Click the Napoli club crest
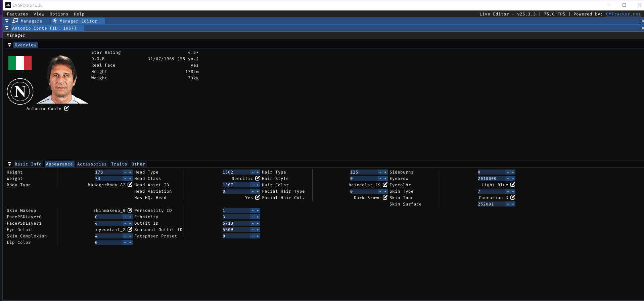Viewport: 644px width, 301px height. [x=20, y=91]
